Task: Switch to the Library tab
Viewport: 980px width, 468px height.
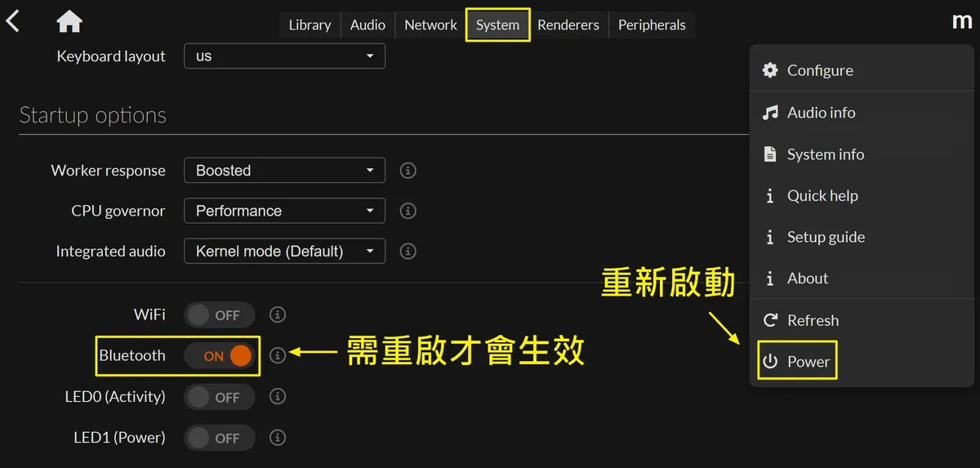Action: point(310,25)
